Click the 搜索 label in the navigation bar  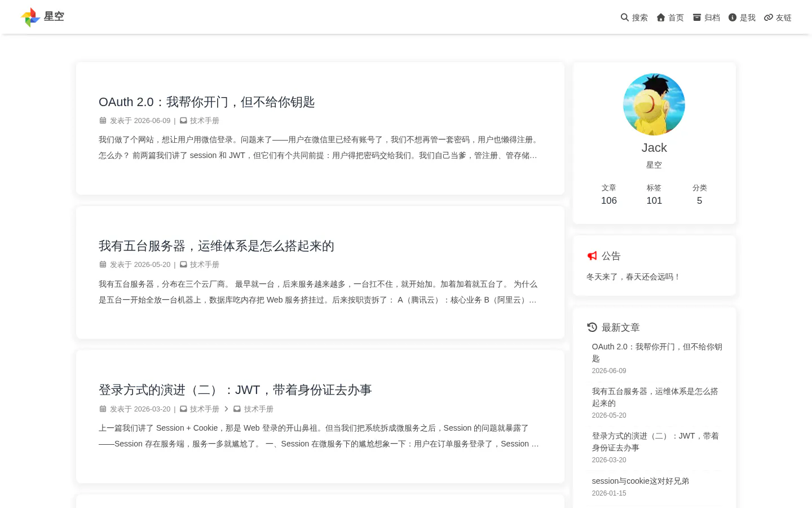point(640,17)
